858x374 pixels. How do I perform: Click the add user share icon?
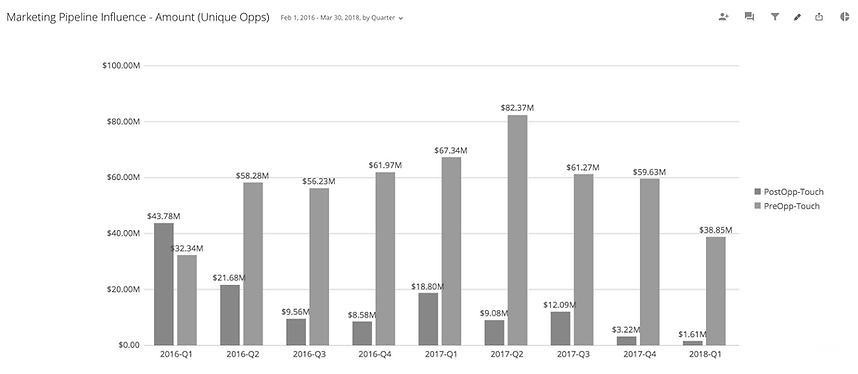tap(724, 17)
